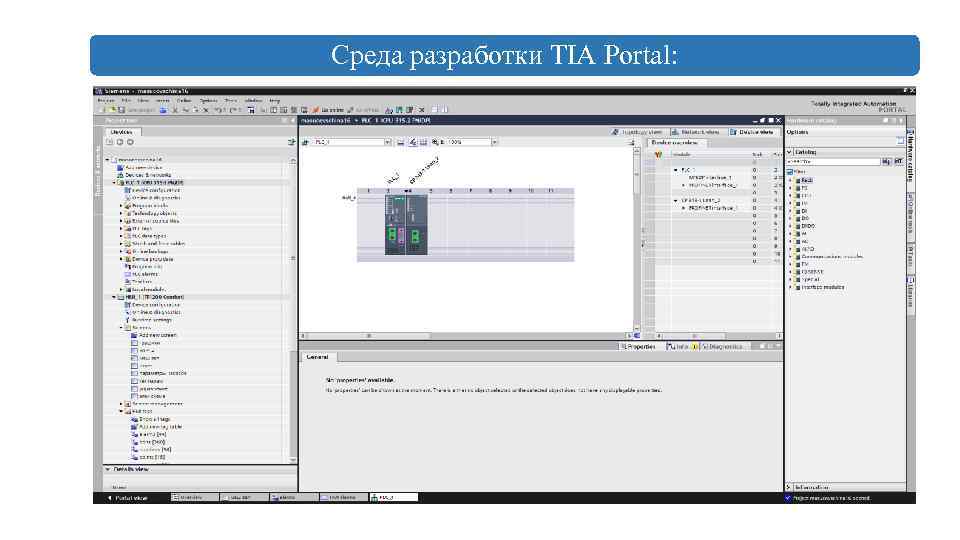Click the Add new screen icon under Screens

coord(134,335)
